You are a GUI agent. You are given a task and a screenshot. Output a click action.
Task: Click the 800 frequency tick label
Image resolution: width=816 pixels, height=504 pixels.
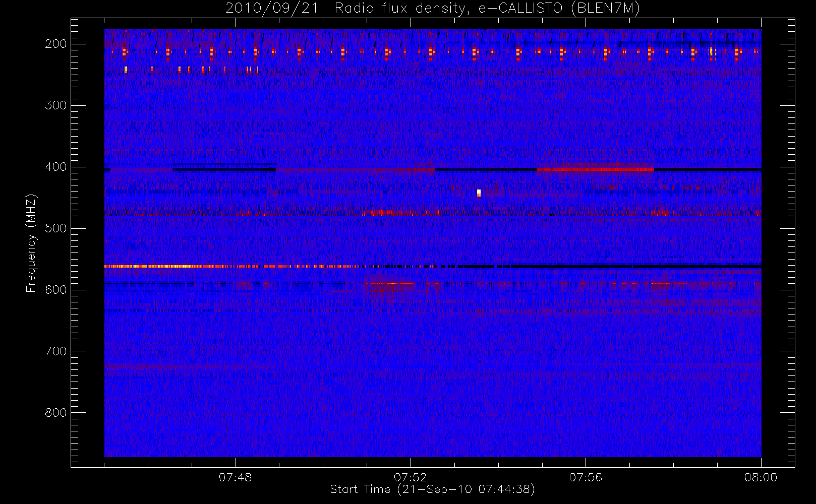[55, 413]
